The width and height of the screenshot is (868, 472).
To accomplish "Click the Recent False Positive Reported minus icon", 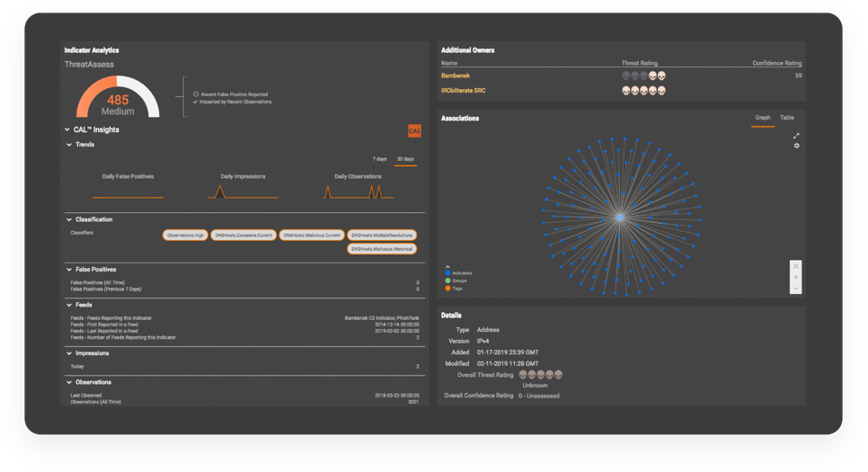I will (195, 94).
